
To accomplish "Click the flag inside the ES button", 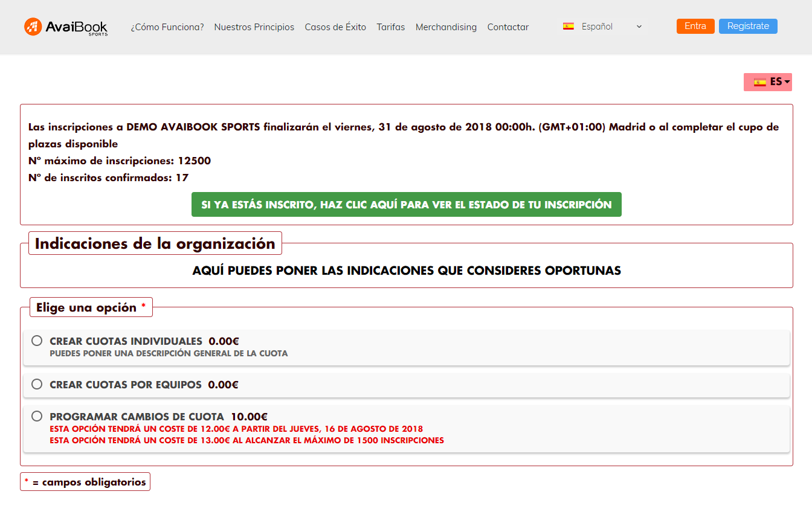I will (x=759, y=82).
